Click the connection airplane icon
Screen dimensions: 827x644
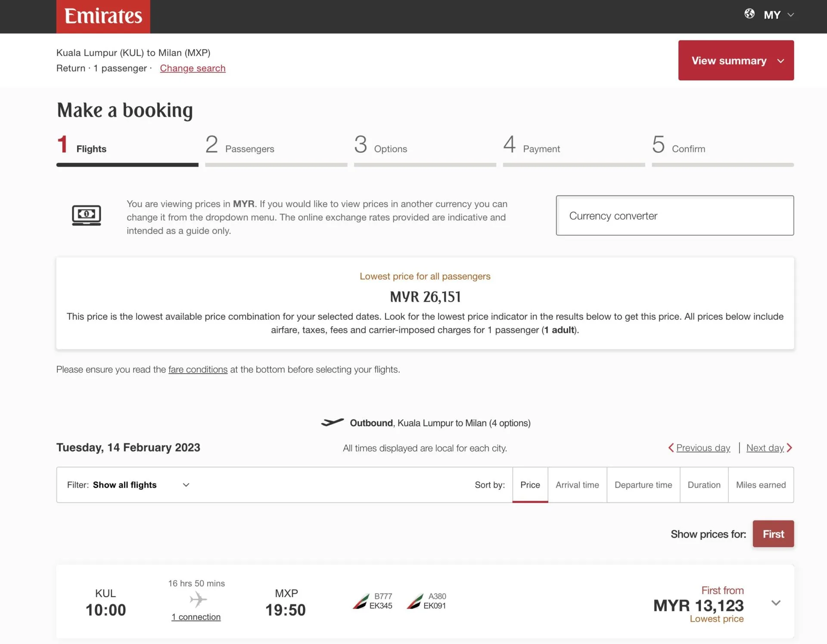(198, 599)
